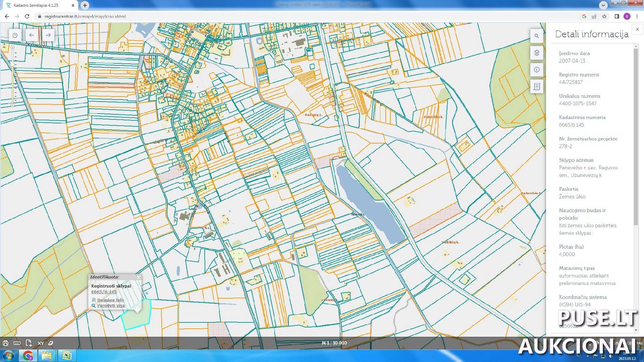Open Chrome from the taskbar

pos(28,356)
